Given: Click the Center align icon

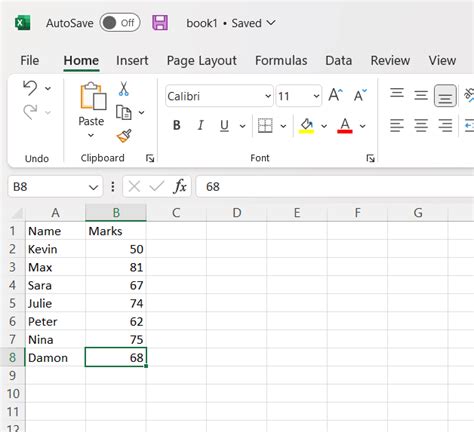Looking at the screenshot, I should click(421, 125).
